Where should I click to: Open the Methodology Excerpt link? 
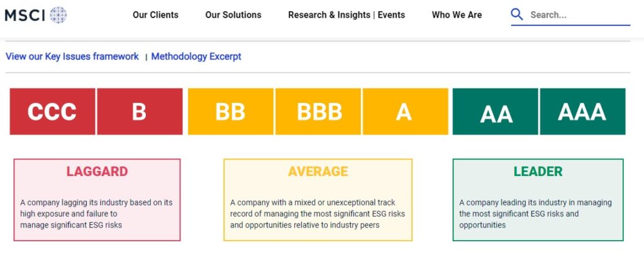click(196, 57)
